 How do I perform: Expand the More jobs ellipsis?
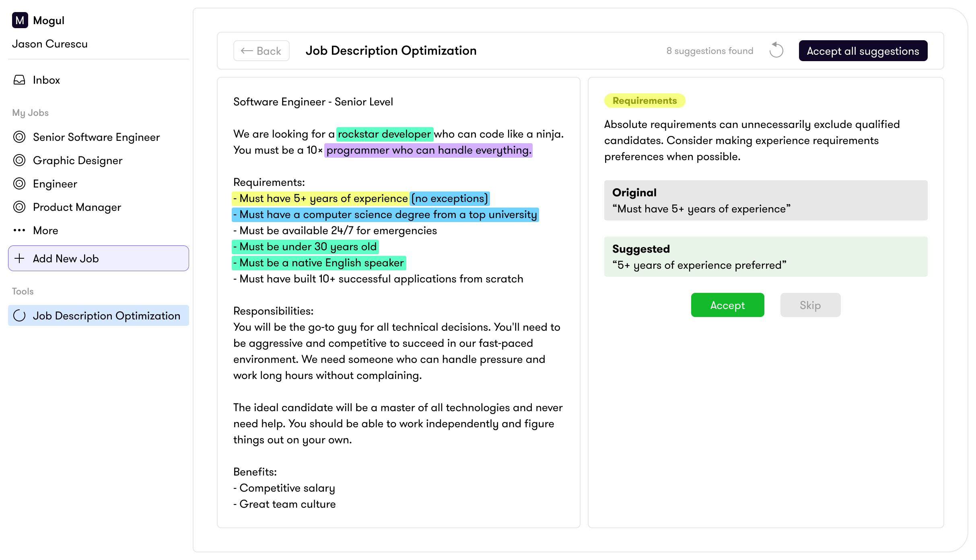click(x=19, y=230)
